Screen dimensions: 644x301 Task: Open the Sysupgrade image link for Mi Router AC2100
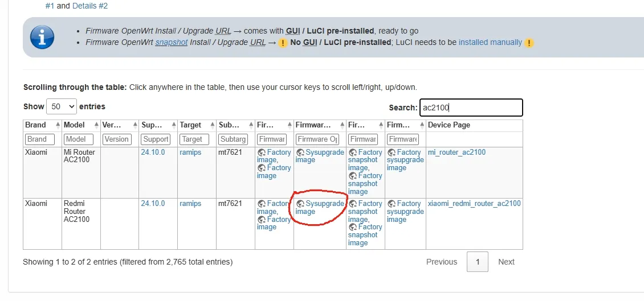click(320, 156)
